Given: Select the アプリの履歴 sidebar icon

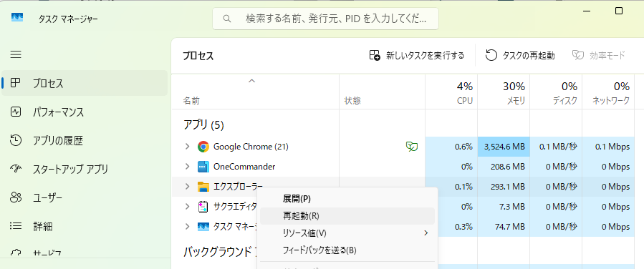Looking at the screenshot, I should point(15,140).
